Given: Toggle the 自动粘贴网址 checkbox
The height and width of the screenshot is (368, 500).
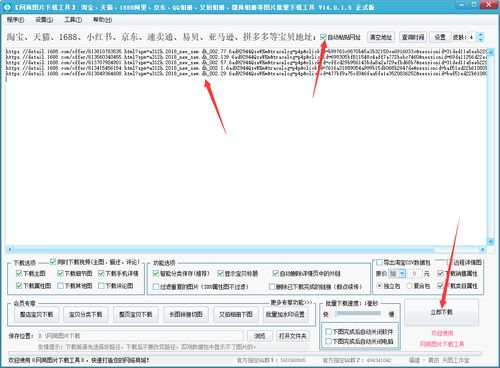Looking at the screenshot, I should (323, 37).
